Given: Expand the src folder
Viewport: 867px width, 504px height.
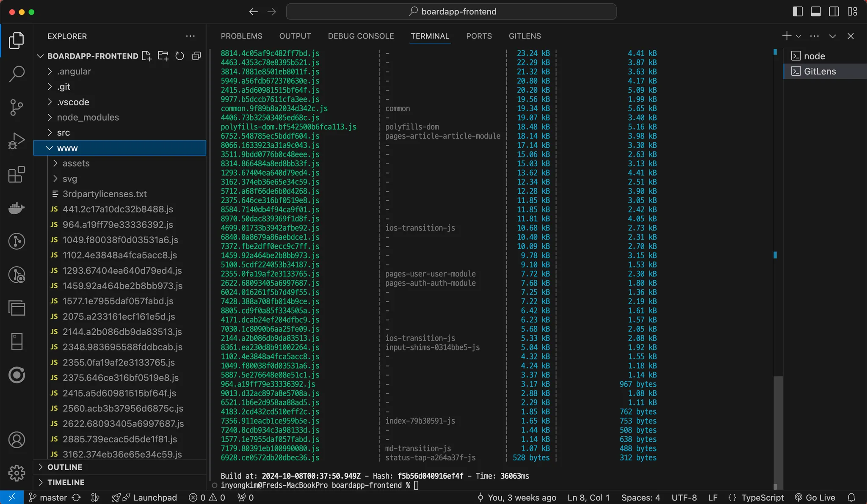Looking at the screenshot, I should tap(64, 132).
